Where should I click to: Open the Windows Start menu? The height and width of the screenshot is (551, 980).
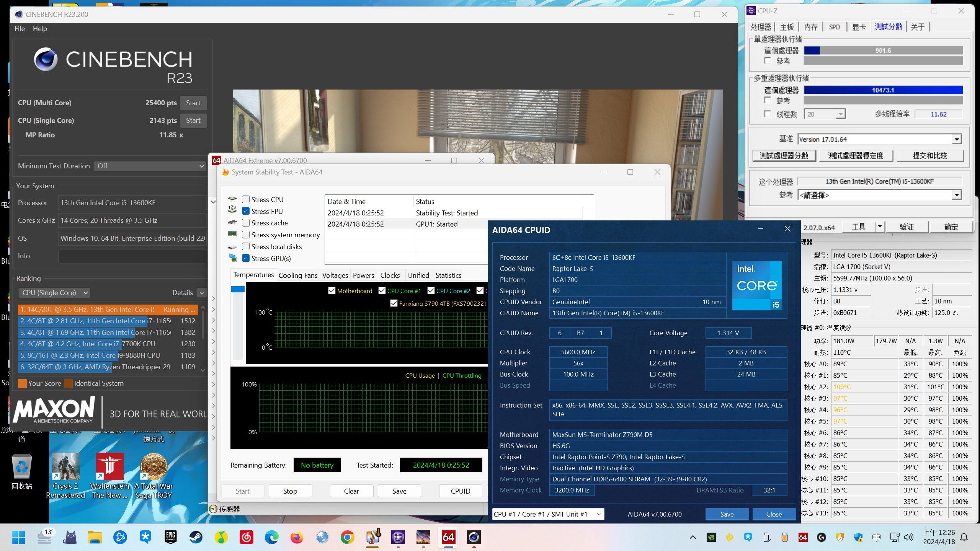(x=18, y=537)
